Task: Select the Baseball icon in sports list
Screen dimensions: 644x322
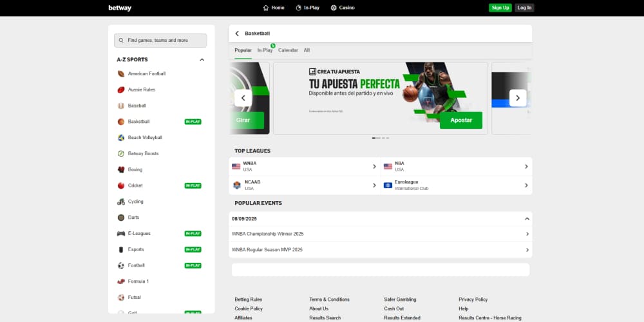Action: [120, 106]
